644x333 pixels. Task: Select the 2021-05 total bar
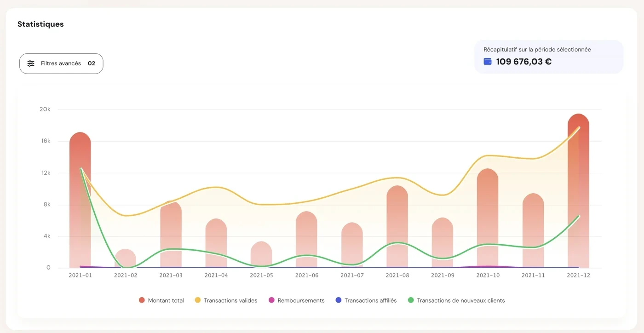261,255
